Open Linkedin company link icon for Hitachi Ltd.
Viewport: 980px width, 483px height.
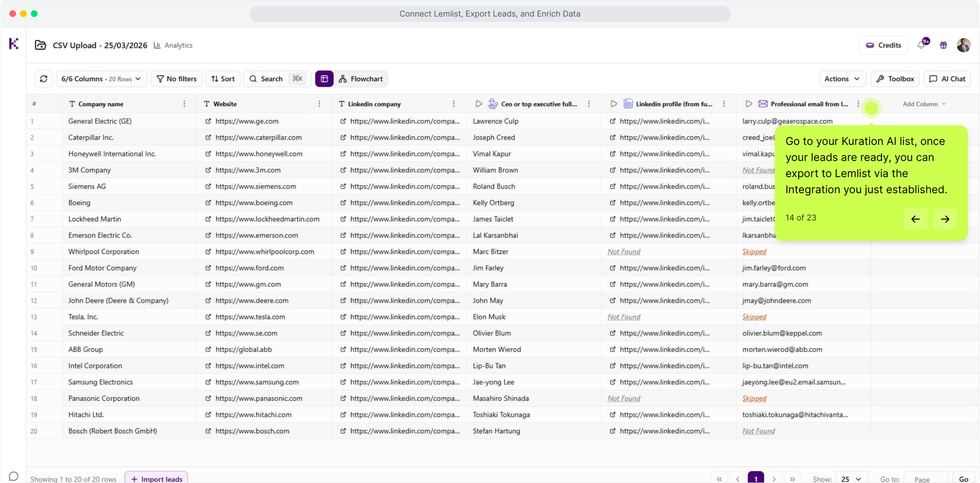[343, 415]
